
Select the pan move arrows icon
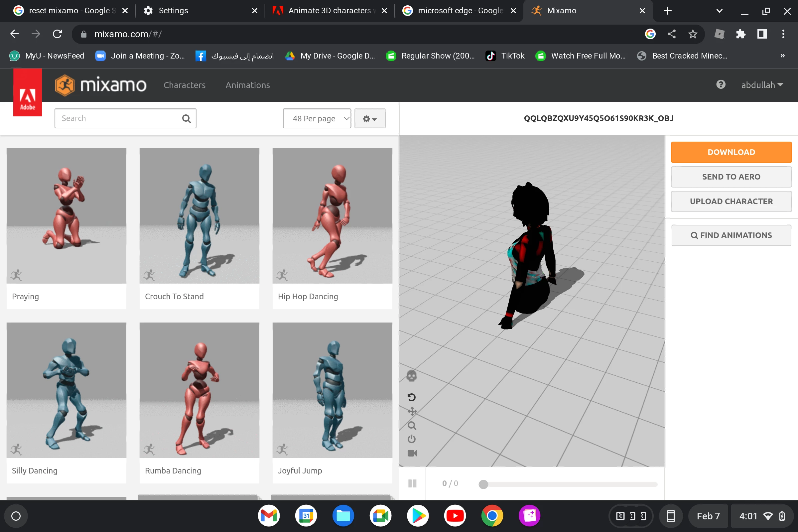point(412,411)
